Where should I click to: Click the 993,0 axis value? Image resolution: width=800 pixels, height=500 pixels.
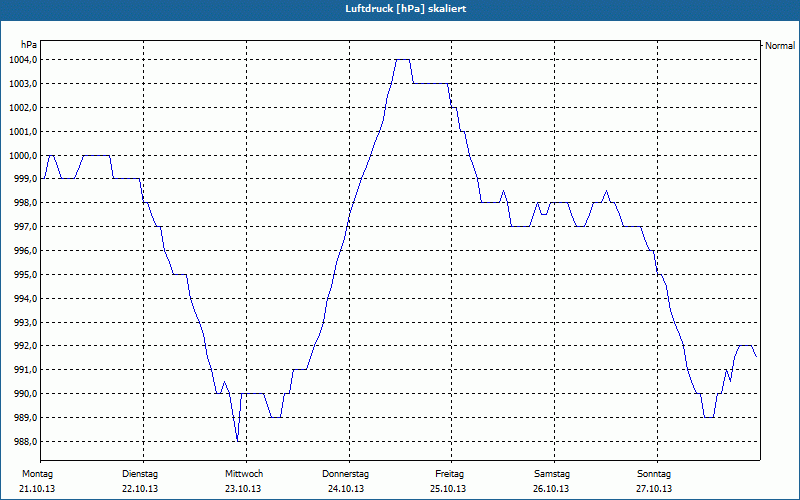[25, 322]
